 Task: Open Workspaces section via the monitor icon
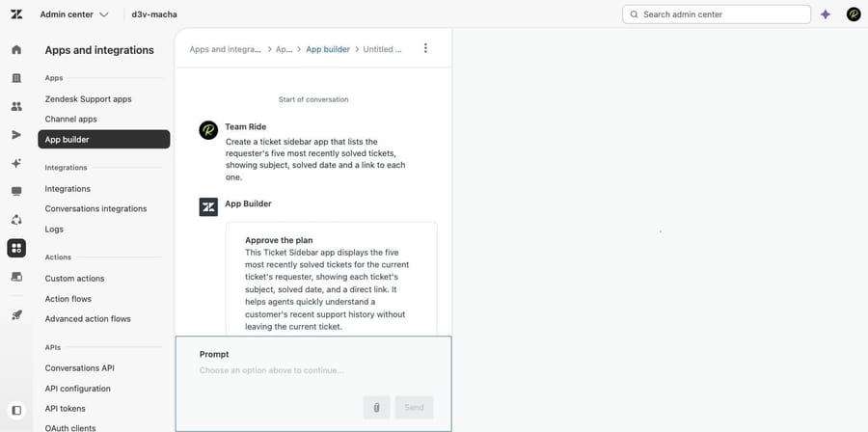point(16,191)
